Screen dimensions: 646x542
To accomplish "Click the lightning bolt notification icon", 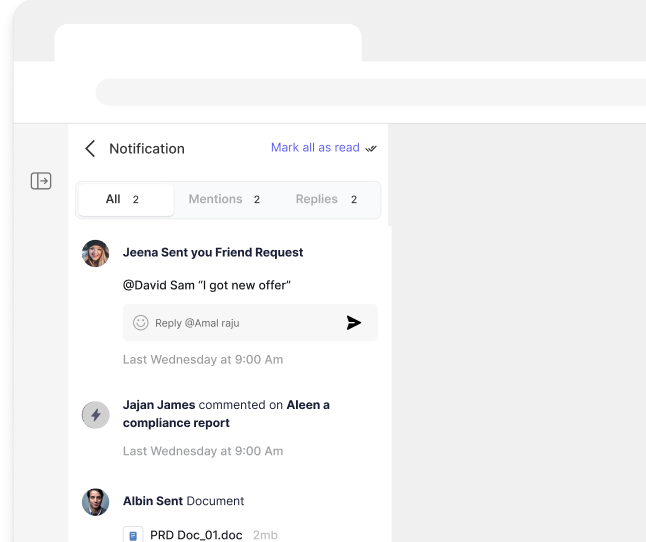I will (x=96, y=414).
